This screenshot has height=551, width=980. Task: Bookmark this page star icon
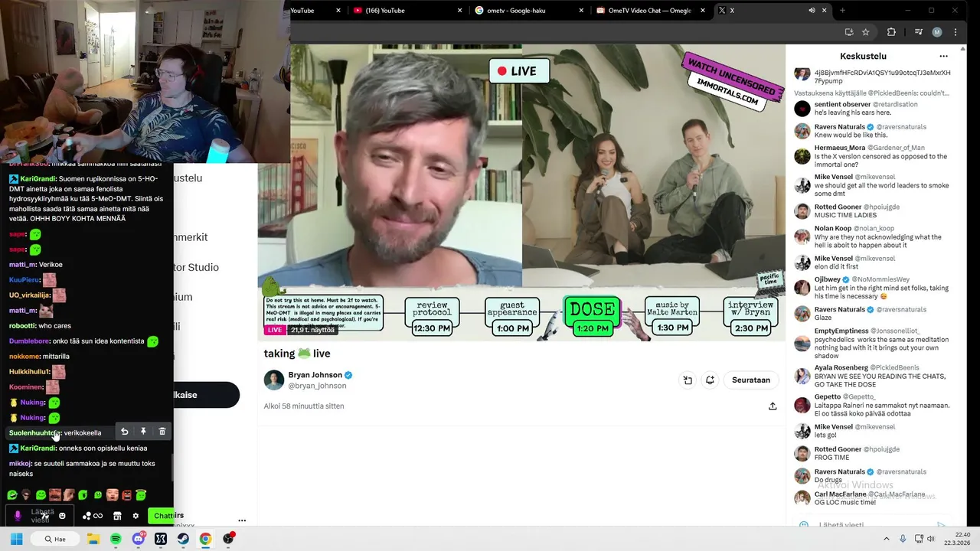pyautogui.click(x=865, y=32)
